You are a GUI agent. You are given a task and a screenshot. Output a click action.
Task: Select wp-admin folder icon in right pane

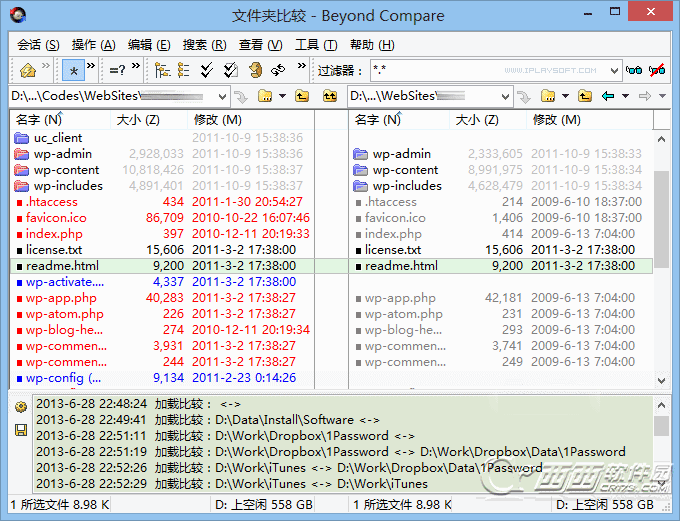360,154
